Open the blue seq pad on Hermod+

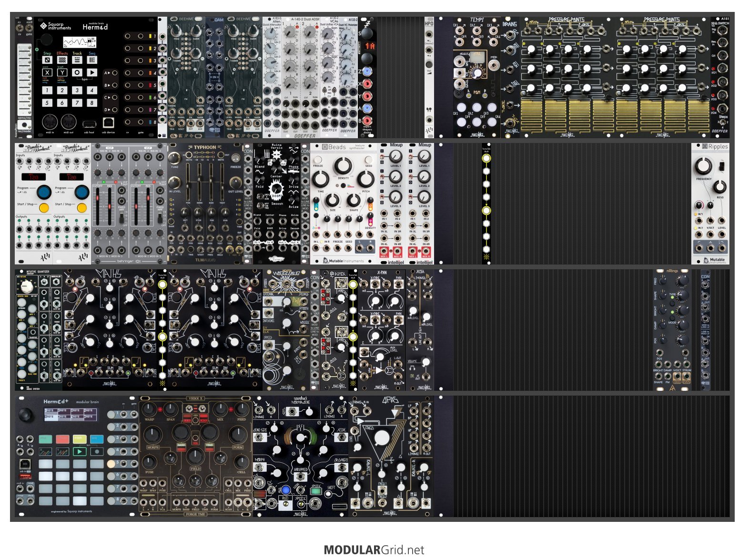[97, 439]
